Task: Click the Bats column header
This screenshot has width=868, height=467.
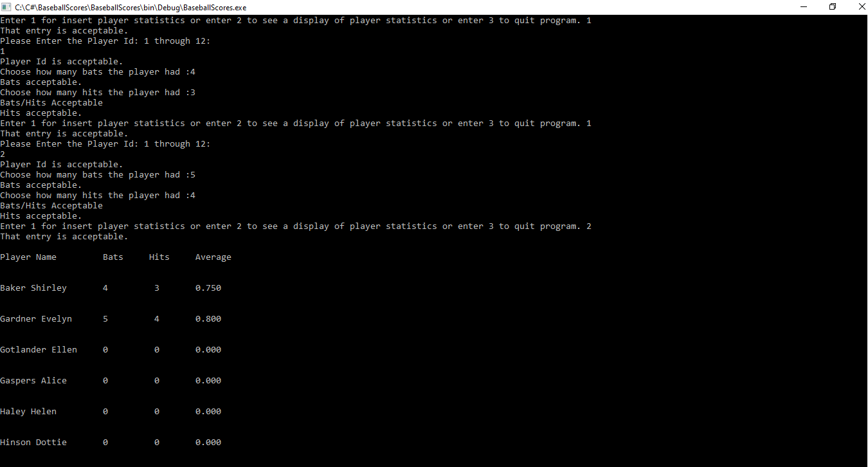Action: point(113,257)
